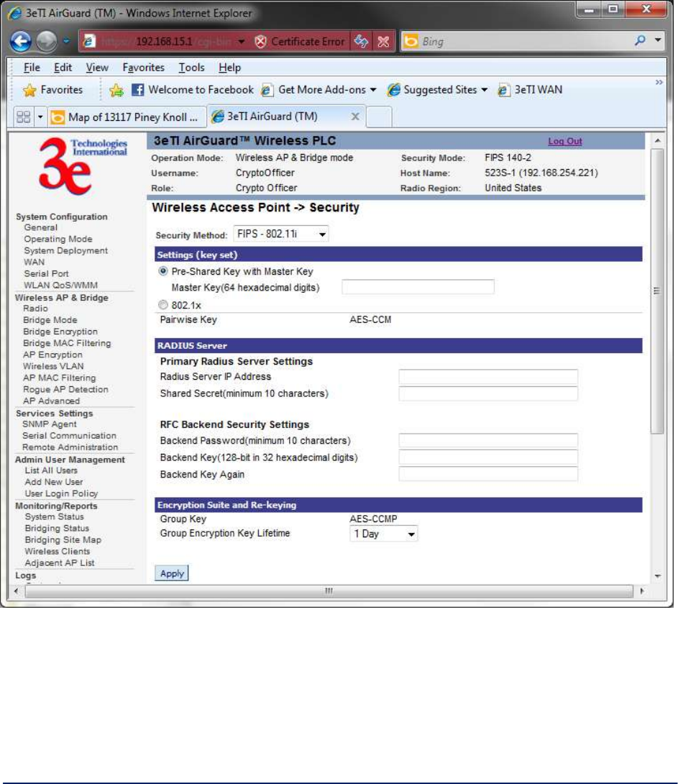The image size is (678, 784).
Task: Open List All Users page
Action: (51, 470)
